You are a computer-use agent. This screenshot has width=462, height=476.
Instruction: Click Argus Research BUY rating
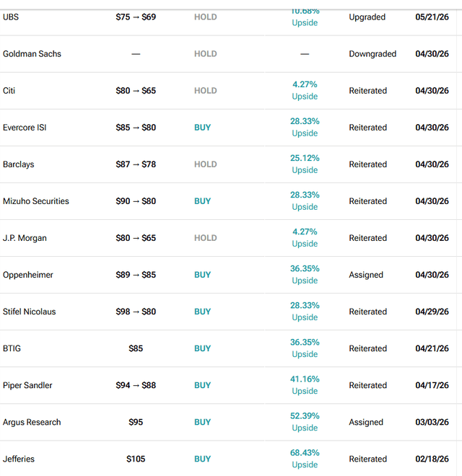(202, 422)
